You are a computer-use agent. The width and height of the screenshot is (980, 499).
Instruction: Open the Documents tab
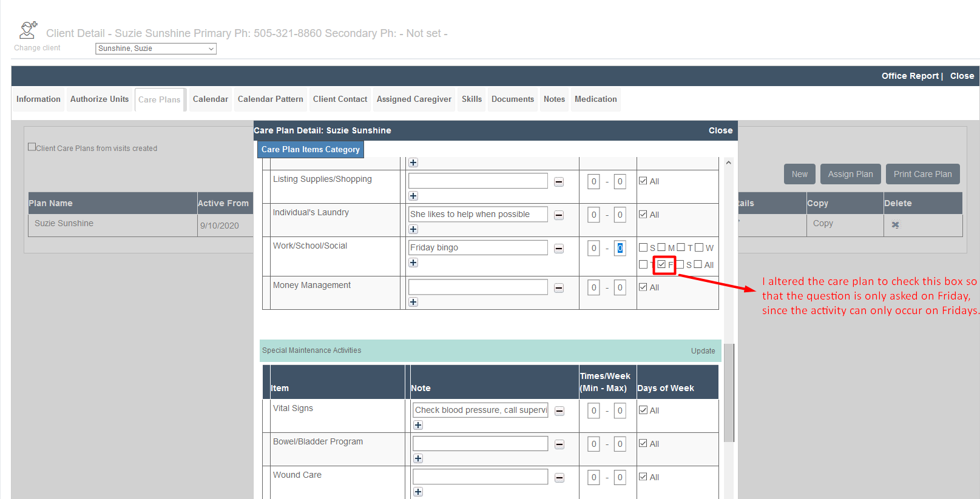tap(513, 99)
